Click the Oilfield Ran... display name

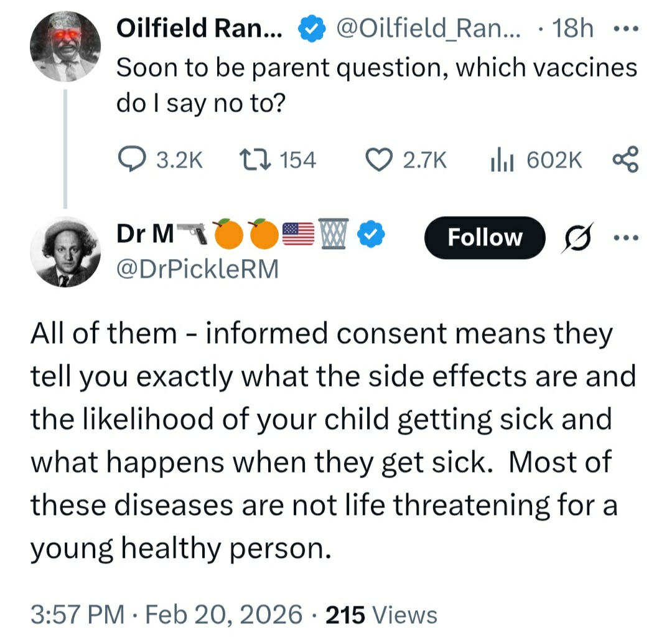[x=199, y=29]
